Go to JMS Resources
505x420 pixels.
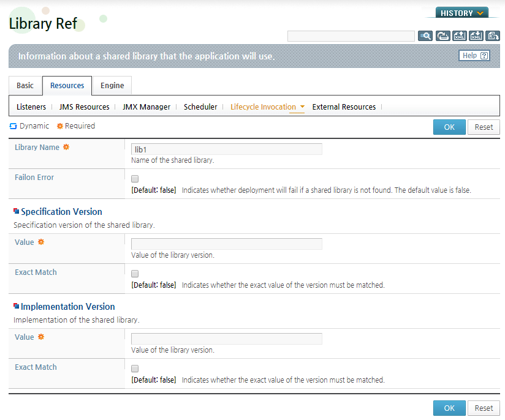pos(85,107)
